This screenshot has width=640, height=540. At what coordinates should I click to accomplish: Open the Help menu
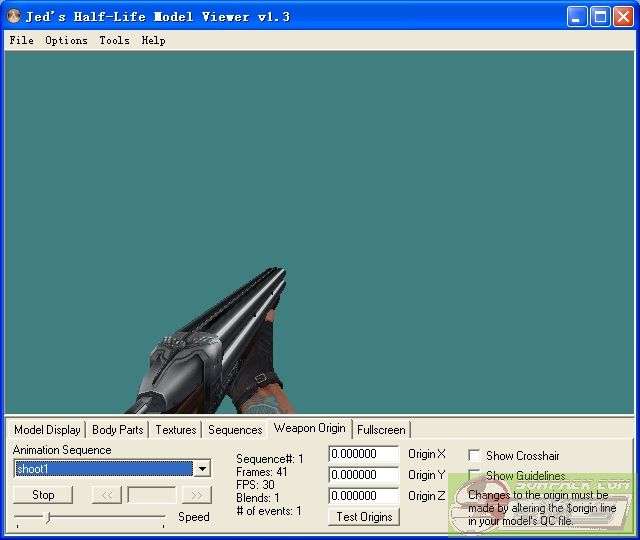click(153, 41)
